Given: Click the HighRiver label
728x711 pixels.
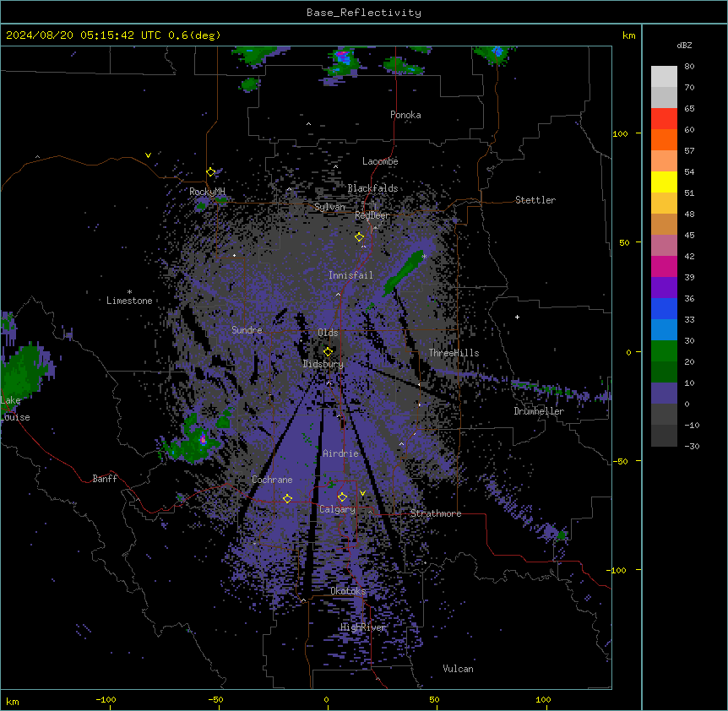Looking at the screenshot, I should coord(363,627).
